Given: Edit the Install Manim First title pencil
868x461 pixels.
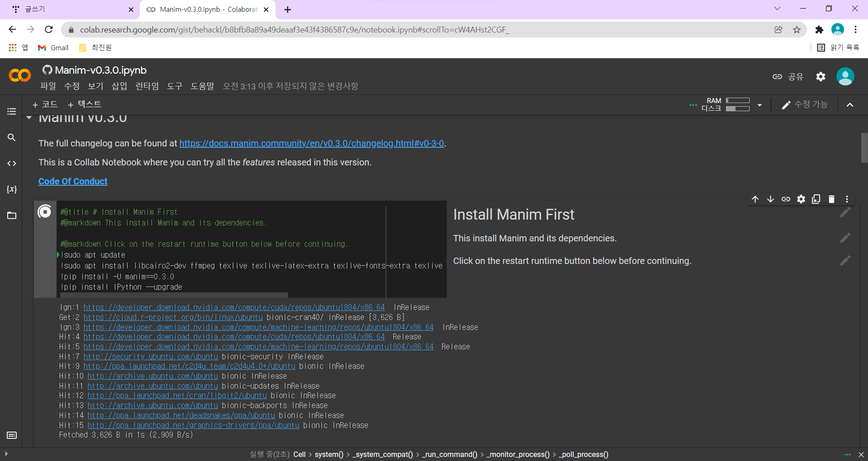Looking at the screenshot, I should click(845, 212).
